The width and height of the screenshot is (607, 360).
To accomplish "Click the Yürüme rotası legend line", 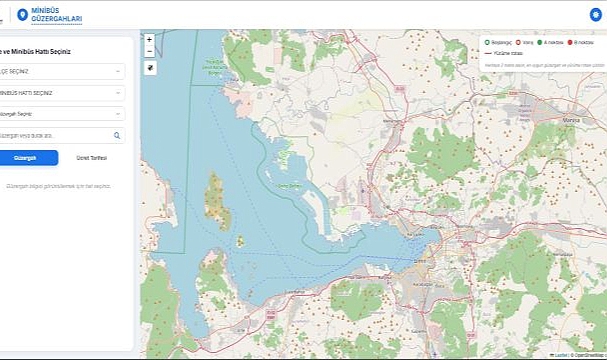I will pos(488,53).
